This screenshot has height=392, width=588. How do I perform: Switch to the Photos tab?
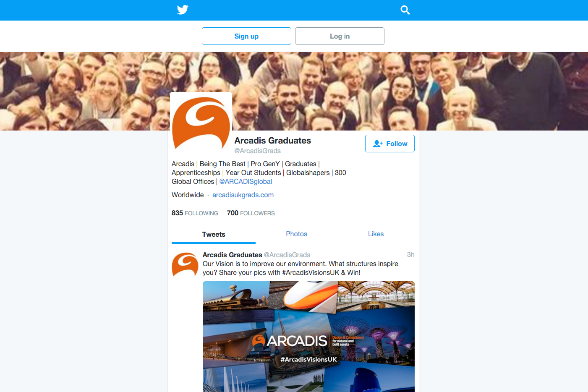tap(296, 234)
